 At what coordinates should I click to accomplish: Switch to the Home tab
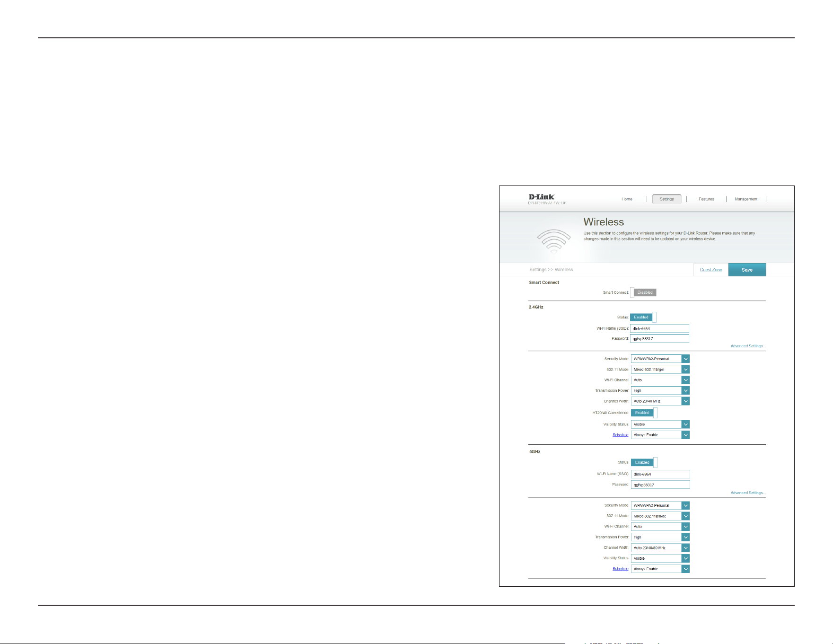[x=627, y=199]
